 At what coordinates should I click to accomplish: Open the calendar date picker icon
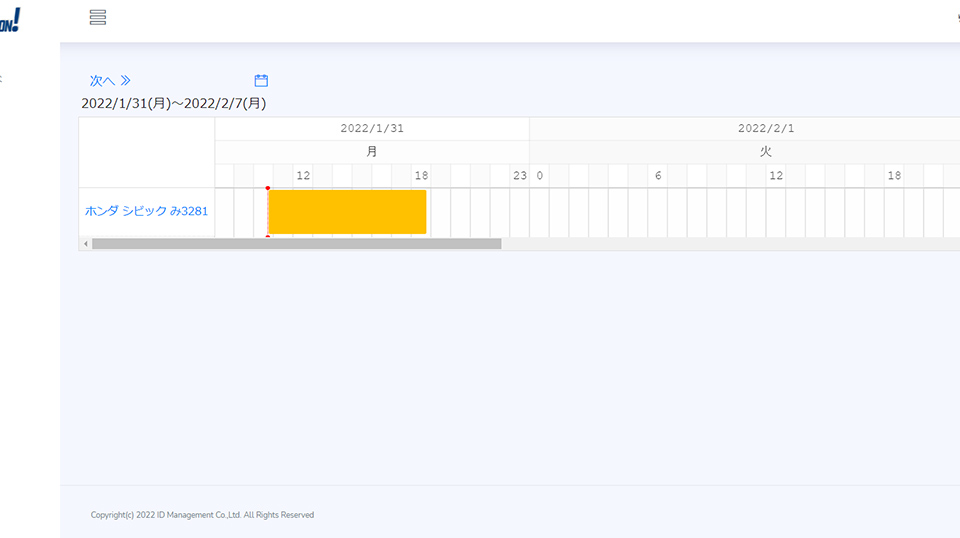tap(261, 80)
